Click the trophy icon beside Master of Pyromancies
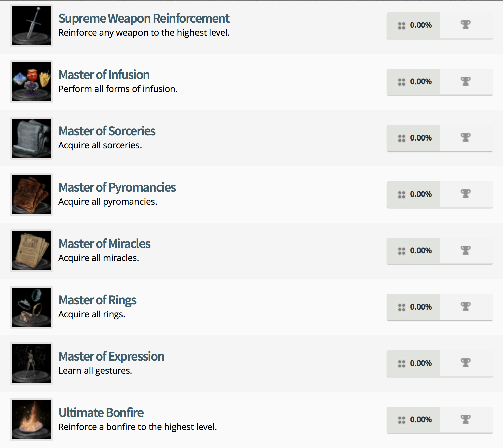 tap(465, 194)
